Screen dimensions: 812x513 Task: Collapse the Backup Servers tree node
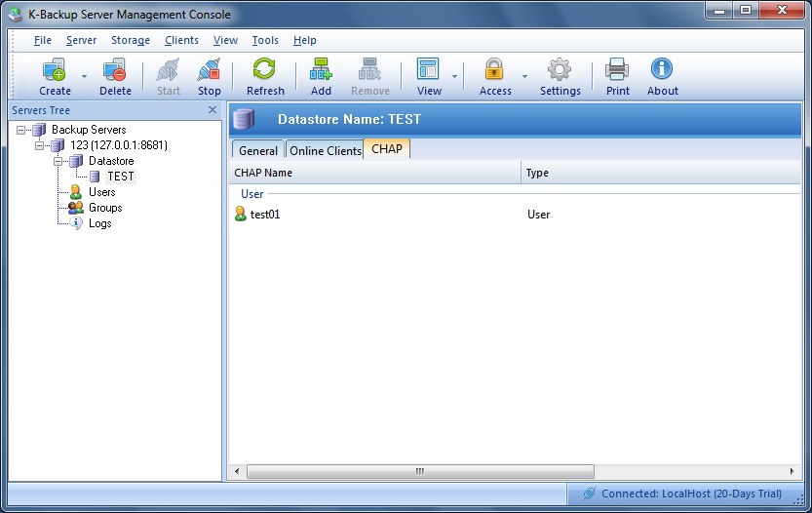tap(20, 130)
